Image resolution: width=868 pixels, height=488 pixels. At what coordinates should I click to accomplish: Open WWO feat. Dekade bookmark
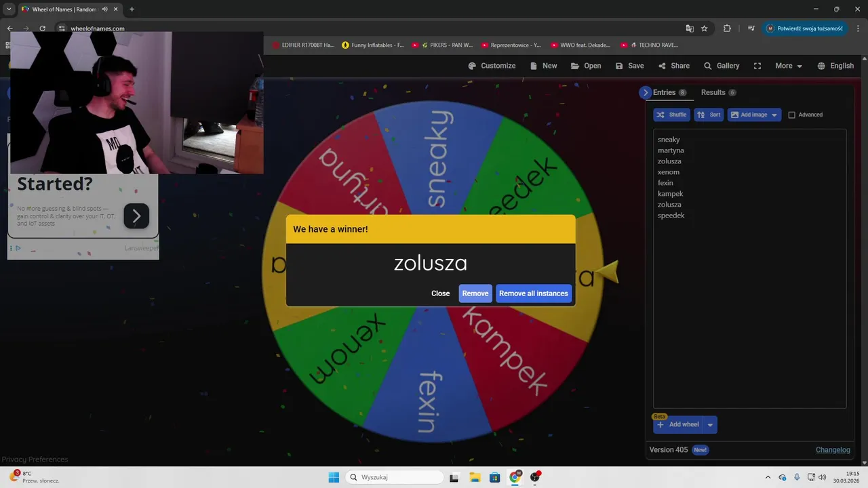pos(580,45)
